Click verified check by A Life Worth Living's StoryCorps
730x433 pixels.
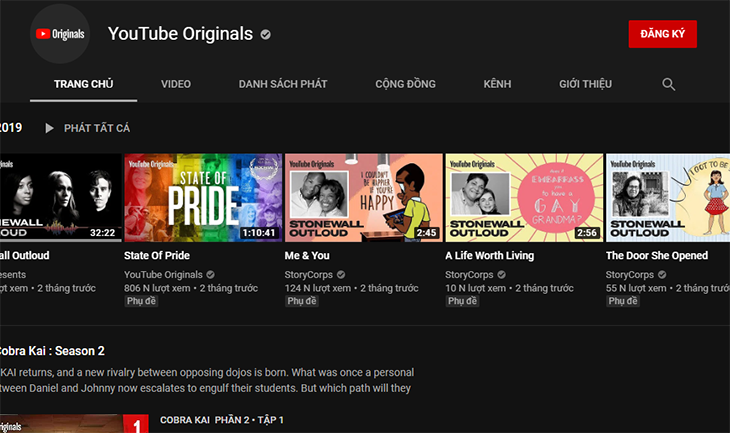501,275
